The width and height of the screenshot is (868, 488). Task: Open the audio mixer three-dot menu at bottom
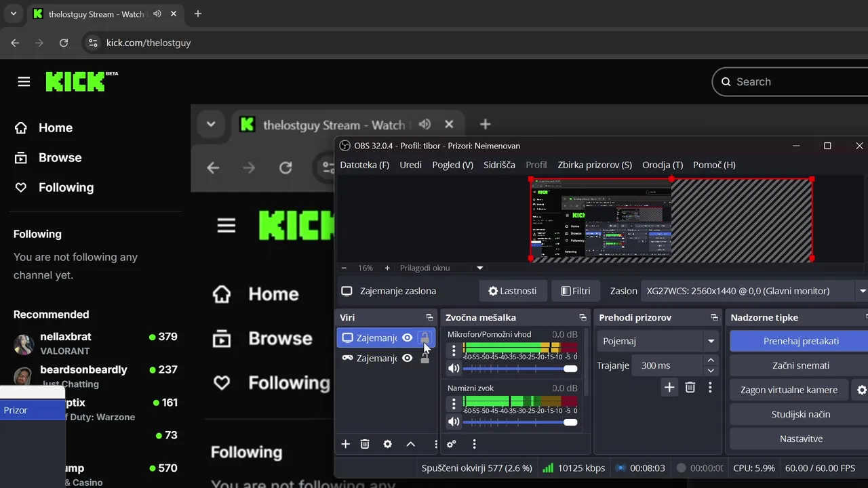tap(474, 444)
